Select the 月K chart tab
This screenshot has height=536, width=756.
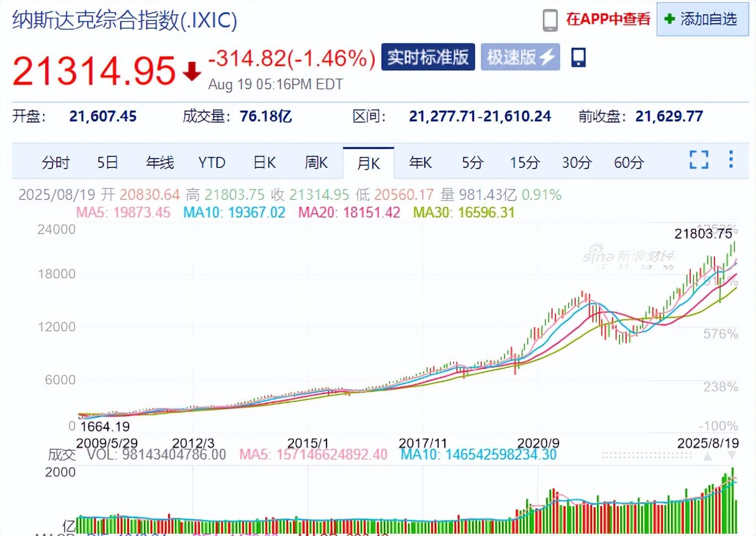tap(369, 163)
